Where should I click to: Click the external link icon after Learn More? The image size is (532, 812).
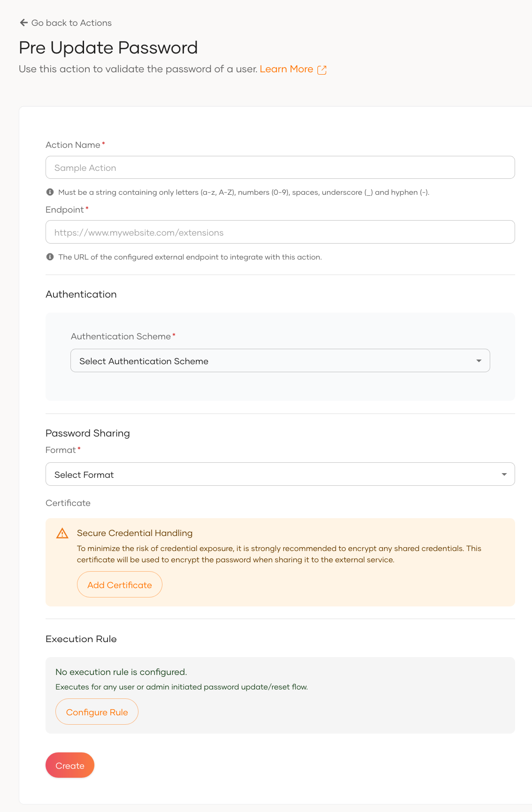322,69
